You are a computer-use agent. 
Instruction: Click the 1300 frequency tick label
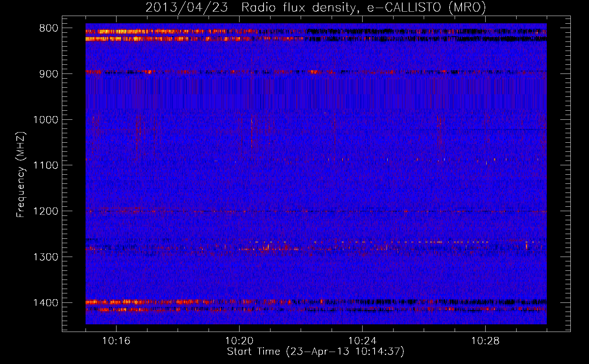click(46, 257)
